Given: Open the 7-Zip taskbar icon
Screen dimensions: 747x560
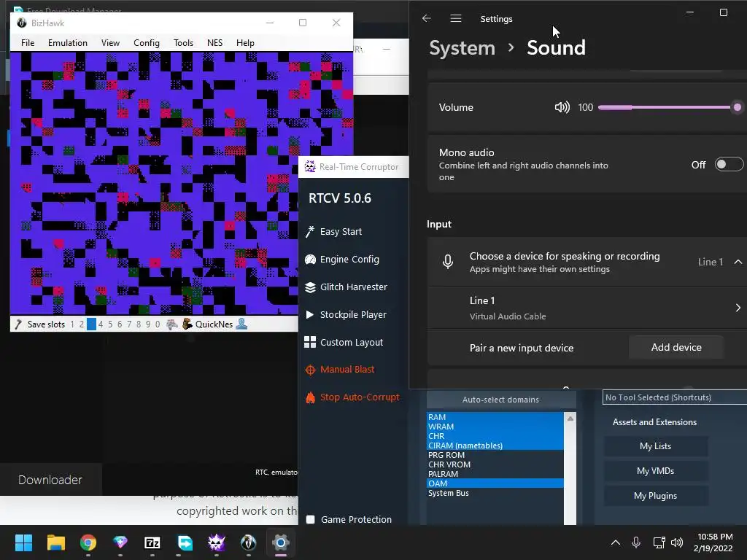Looking at the screenshot, I should 152,542.
